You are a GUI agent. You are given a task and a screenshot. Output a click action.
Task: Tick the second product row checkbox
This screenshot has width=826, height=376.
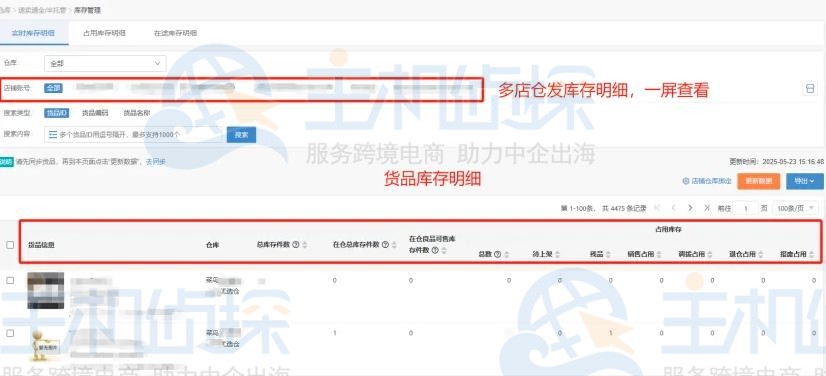(x=10, y=333)
